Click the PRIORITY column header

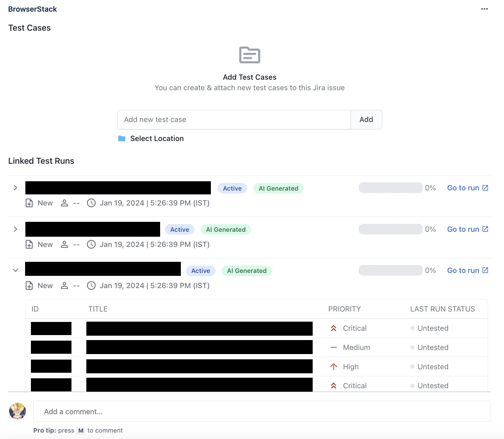(x=344, y=309)
